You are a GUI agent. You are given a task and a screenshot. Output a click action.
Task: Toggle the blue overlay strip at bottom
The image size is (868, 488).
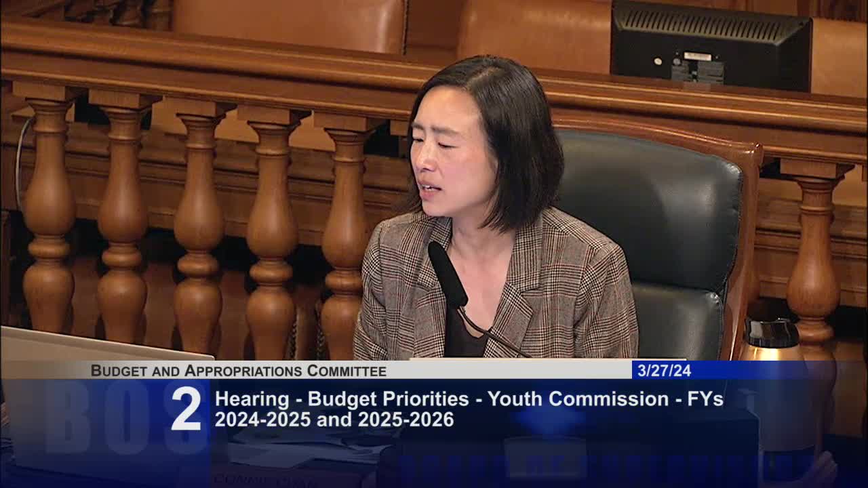(434, 461)
